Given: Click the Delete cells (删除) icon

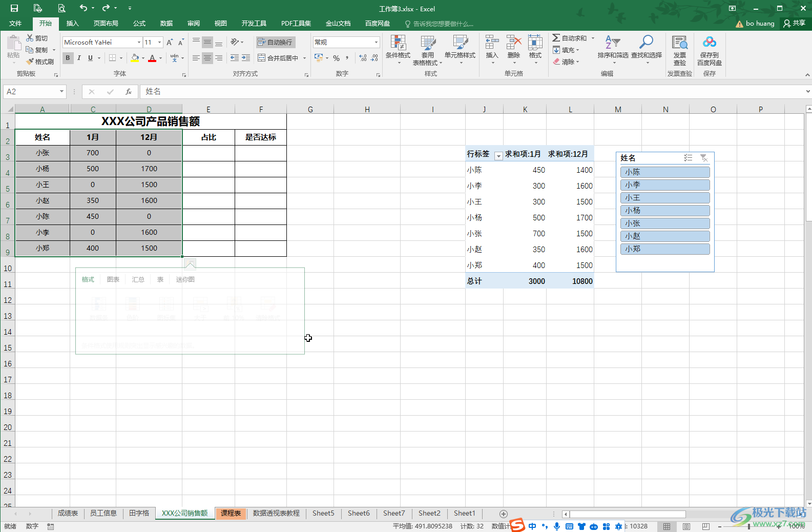Looking at the screenshot, I should (513, 43).
